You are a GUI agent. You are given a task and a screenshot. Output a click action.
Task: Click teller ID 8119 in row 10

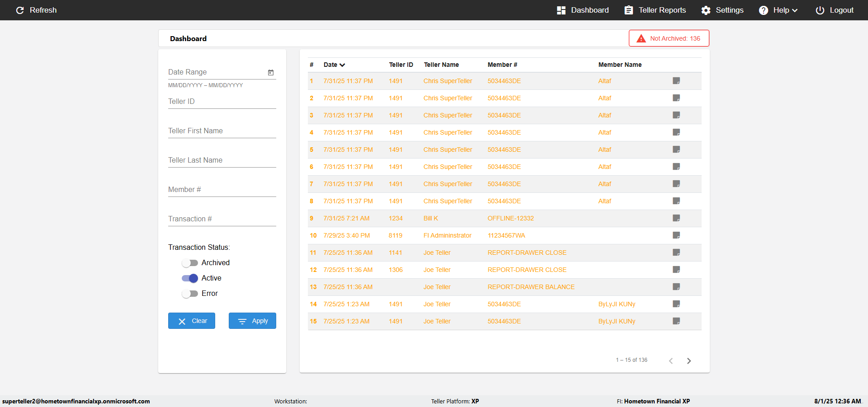point(395,235)
